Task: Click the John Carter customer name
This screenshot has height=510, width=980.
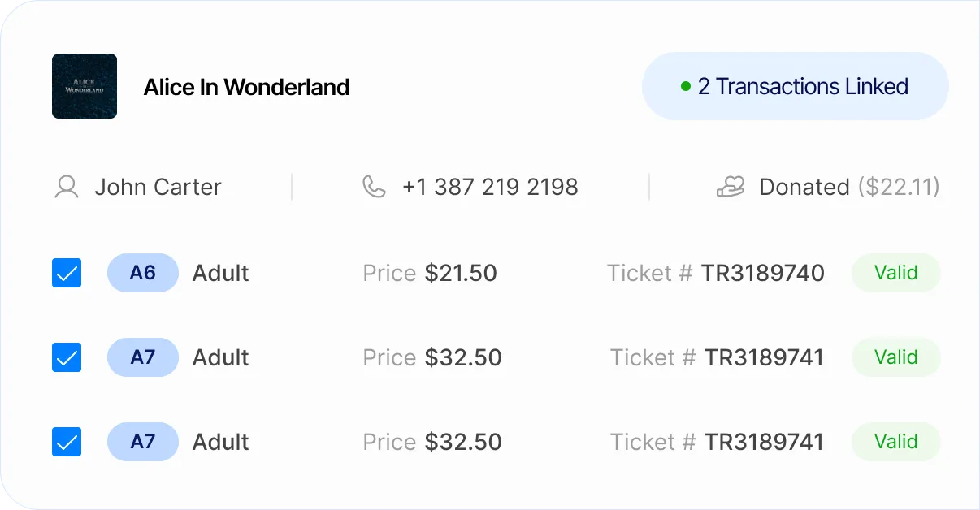Action: tap(158, 188)
